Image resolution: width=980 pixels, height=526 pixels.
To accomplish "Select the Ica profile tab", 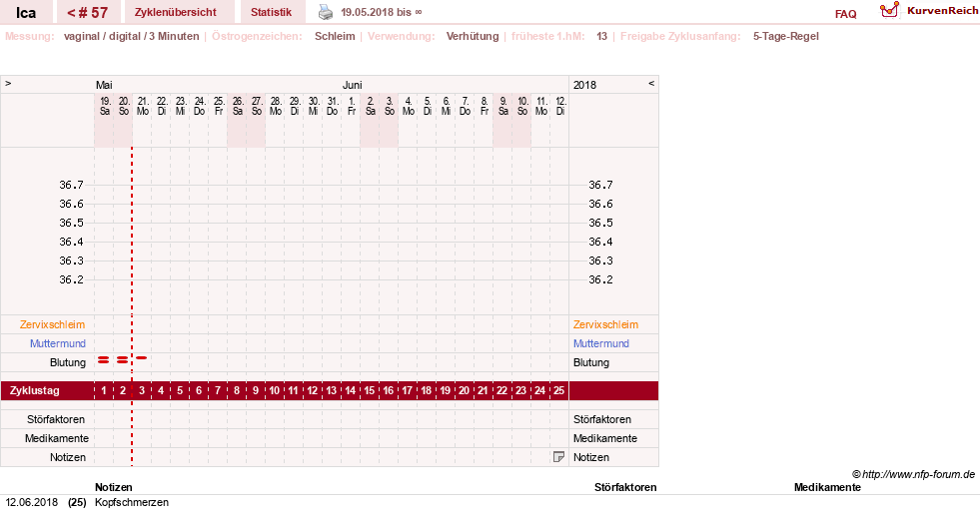I will pos(26,13).
